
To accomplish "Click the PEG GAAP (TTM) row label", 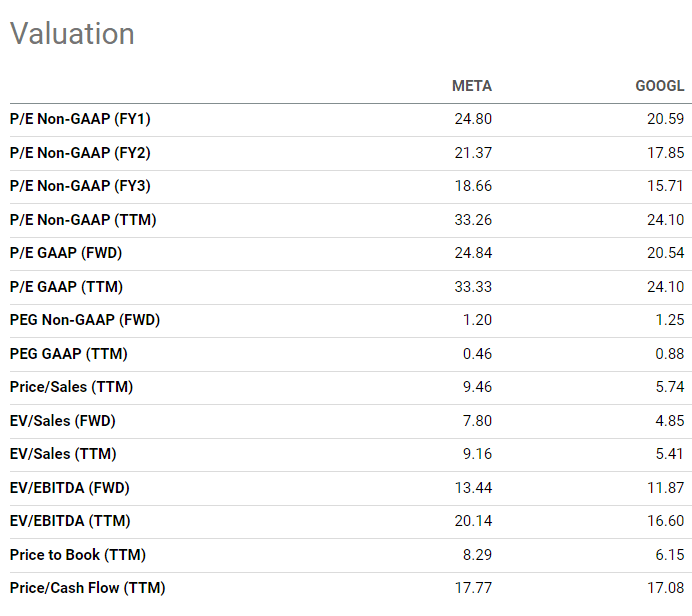I will (x=69, y=354).
